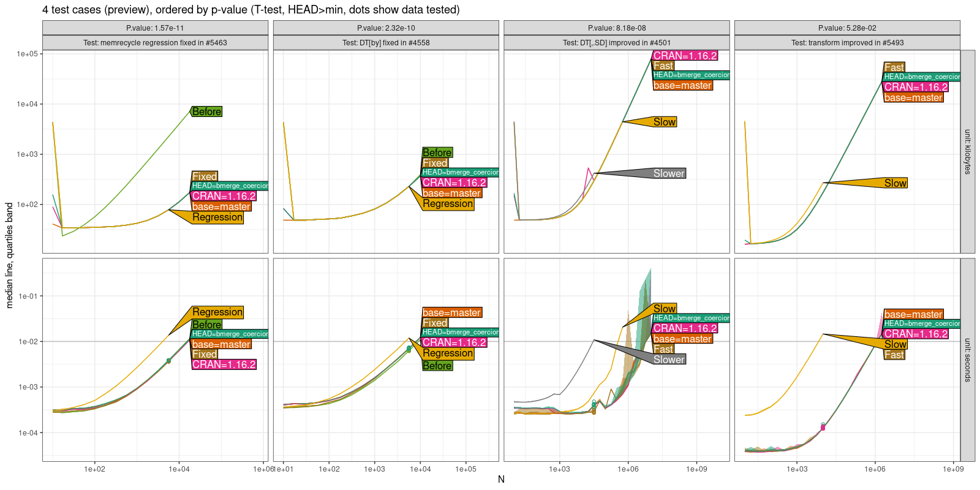This screenshot has height=490, width=980.
Task: Click 'Fast' label in transform kilobytes panel
Action: 894,67
